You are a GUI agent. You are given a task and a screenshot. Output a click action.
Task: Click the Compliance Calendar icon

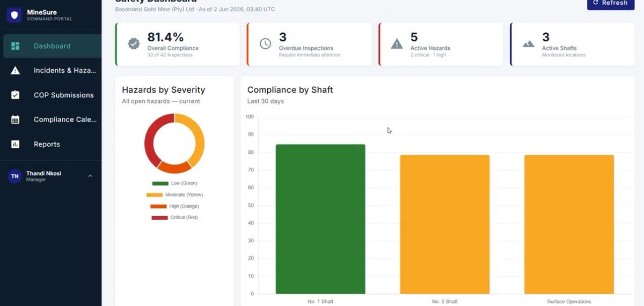15,120
